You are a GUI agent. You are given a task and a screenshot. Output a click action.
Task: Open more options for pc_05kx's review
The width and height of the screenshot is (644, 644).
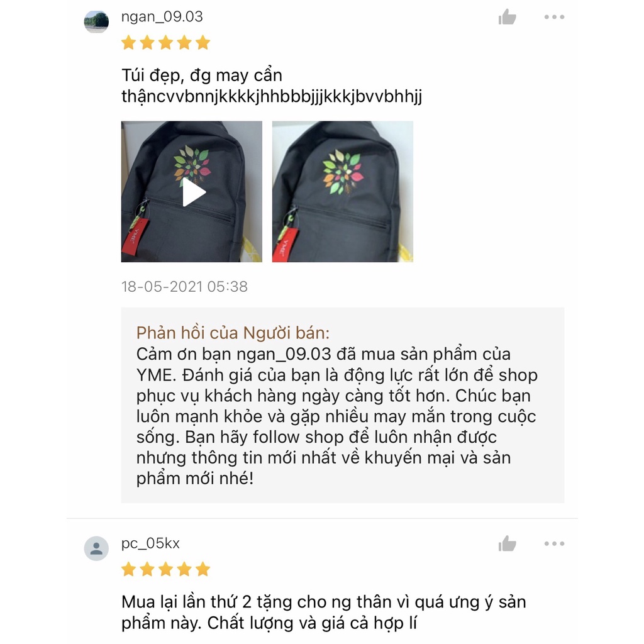554,544
